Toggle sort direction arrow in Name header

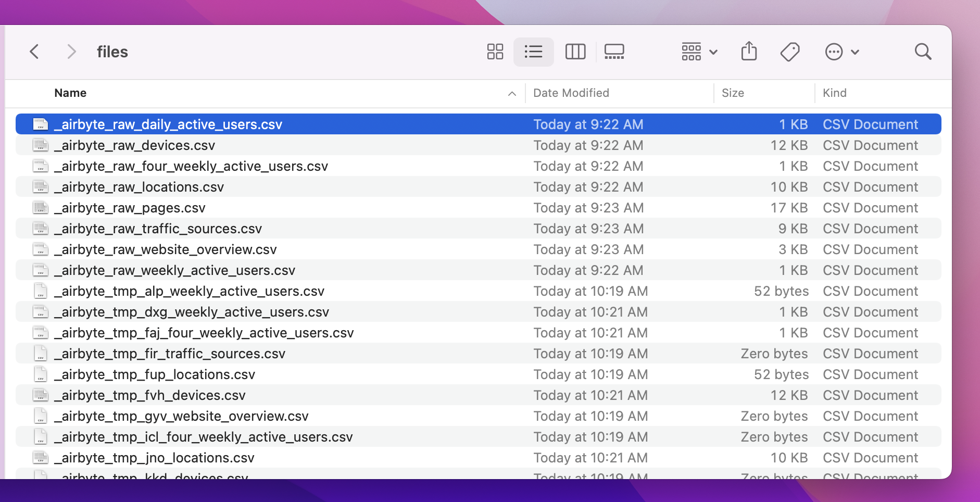pos(512,94)
